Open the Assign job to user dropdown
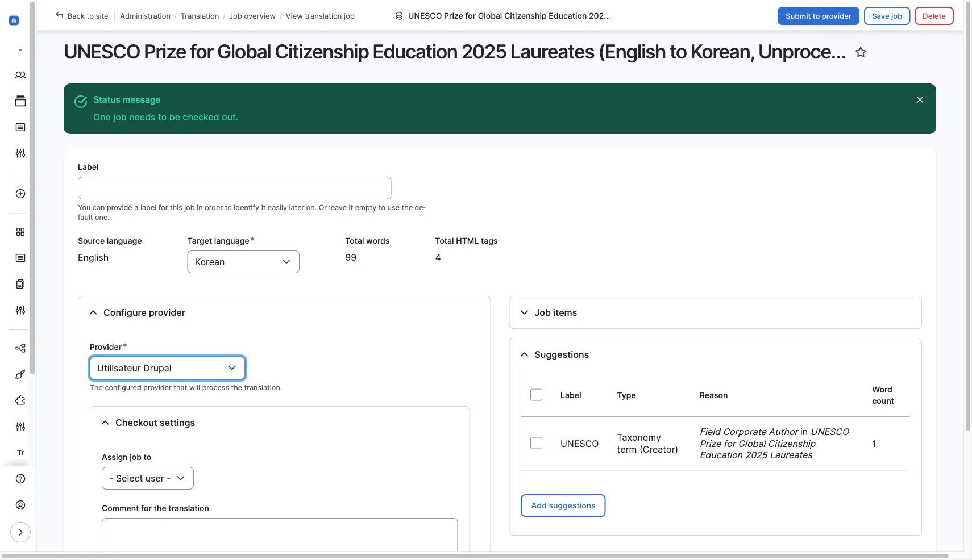This screenshot has width=972, height=560. [x=147, y=478]
